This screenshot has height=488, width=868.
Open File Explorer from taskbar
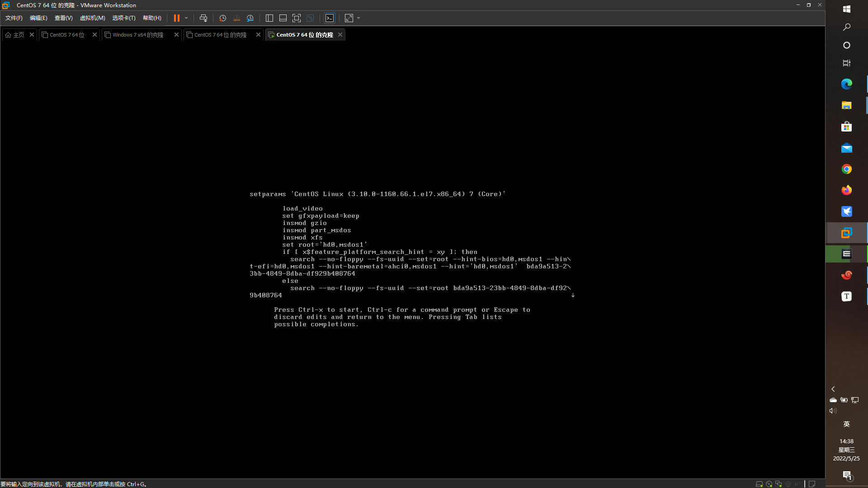[x=847, y=105]
